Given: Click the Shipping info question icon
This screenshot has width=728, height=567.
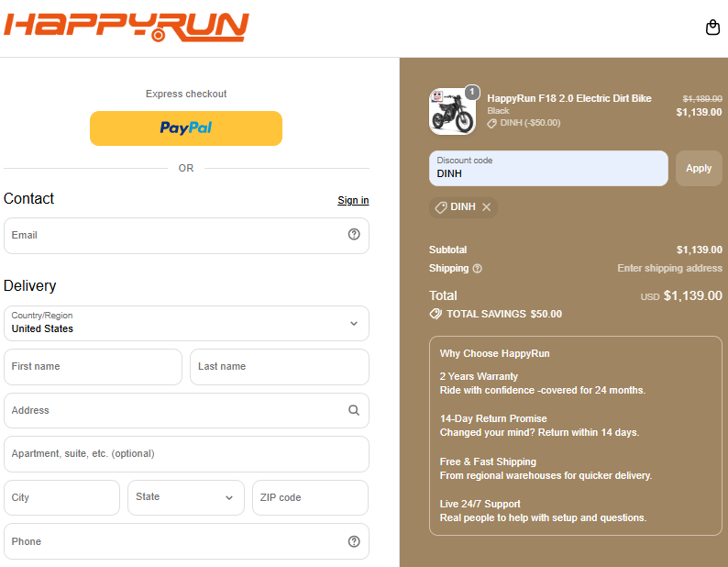Looking at the screenshot, I should point(478,269).
